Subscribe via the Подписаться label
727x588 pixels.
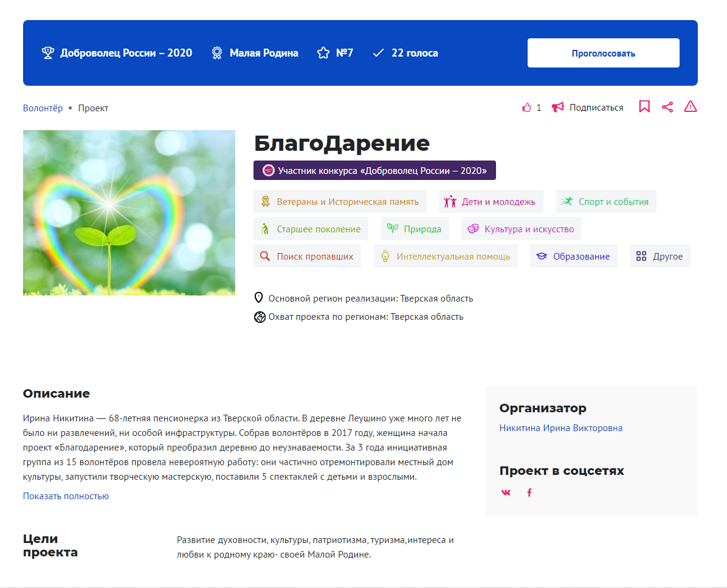point(596,108)
